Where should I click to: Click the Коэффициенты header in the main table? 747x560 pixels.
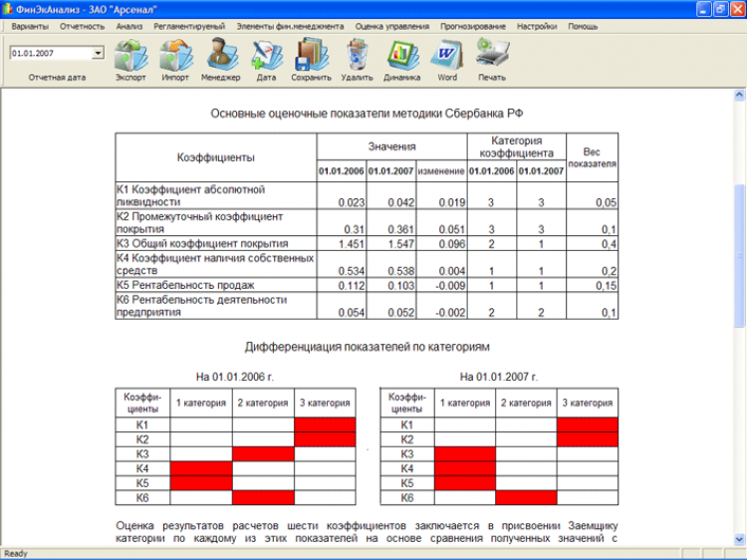tap(216, 157)
